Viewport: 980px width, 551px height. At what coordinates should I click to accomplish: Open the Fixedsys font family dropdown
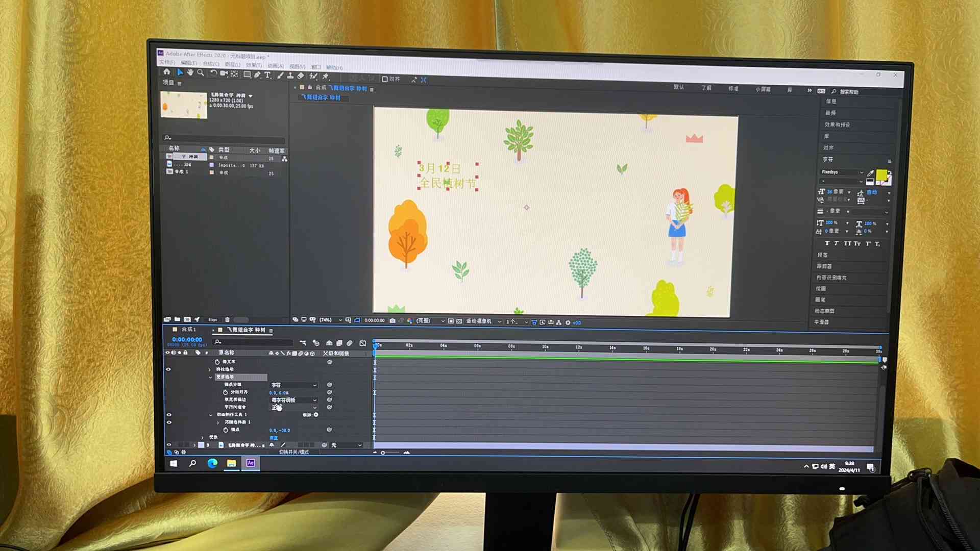842,172
